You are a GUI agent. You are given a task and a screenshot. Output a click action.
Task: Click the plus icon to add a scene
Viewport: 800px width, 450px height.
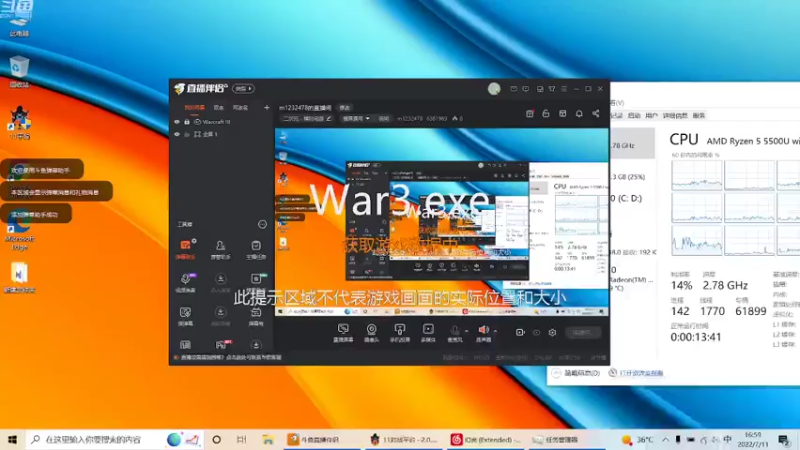tap(266, 107)
